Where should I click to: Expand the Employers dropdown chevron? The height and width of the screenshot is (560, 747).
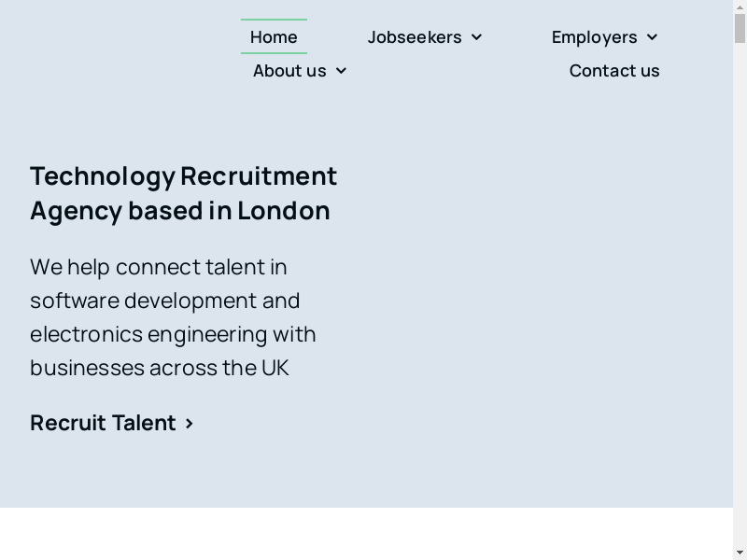tap(652, 37)
